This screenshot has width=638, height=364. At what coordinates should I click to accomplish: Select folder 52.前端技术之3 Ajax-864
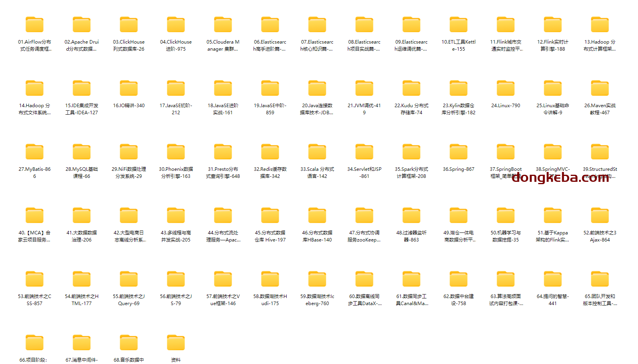[600, 215]
